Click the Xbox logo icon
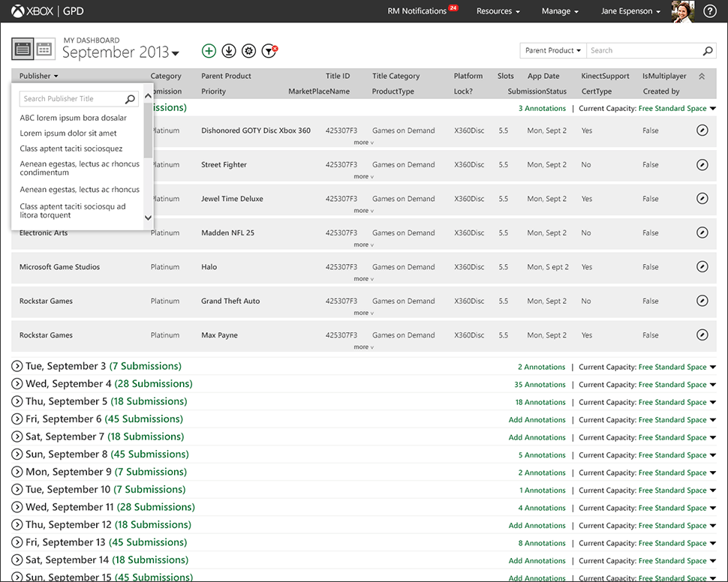 [x=18, y=11]
